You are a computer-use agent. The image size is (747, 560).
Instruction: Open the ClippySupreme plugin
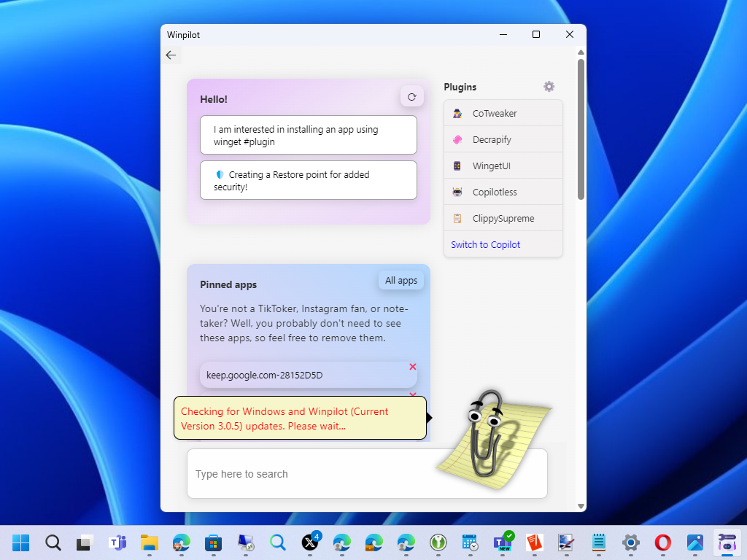pyautogui.click(x=503, y=218)
